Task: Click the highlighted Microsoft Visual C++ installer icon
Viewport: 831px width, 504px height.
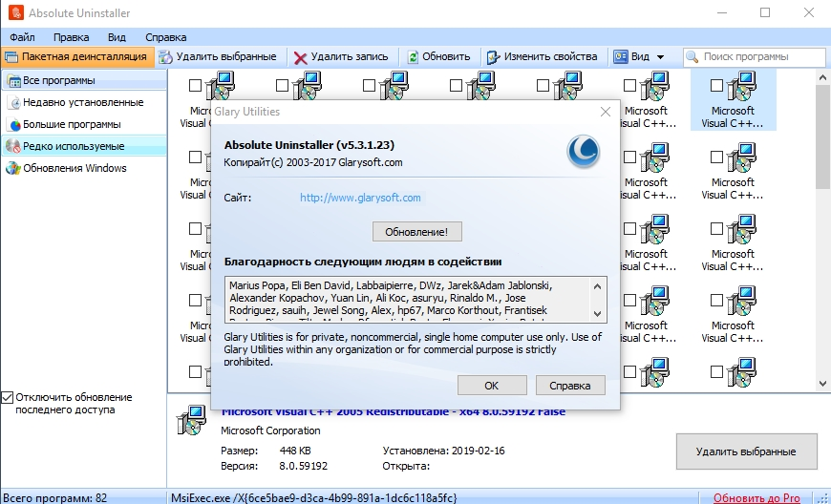Action: point(741,86)
